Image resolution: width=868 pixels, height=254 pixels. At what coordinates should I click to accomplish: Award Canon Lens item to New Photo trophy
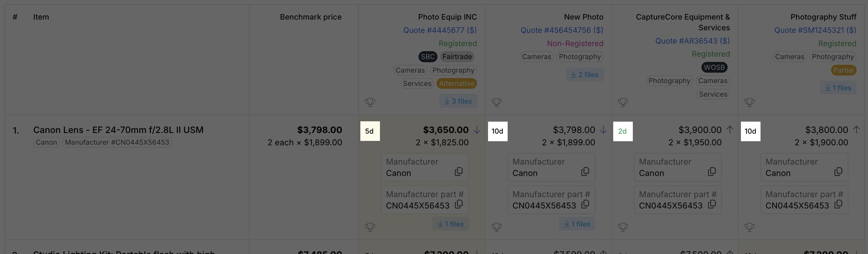[x=496, y=227]
